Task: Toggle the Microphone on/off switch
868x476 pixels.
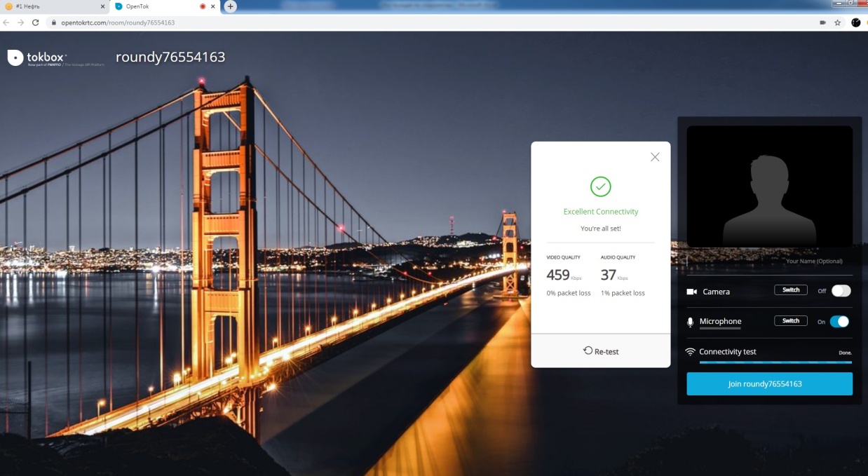Action: (x=840, y=322)
